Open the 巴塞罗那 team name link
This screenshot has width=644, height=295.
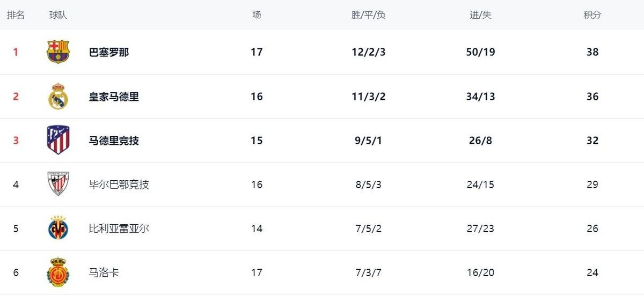(x=109, y=53)
